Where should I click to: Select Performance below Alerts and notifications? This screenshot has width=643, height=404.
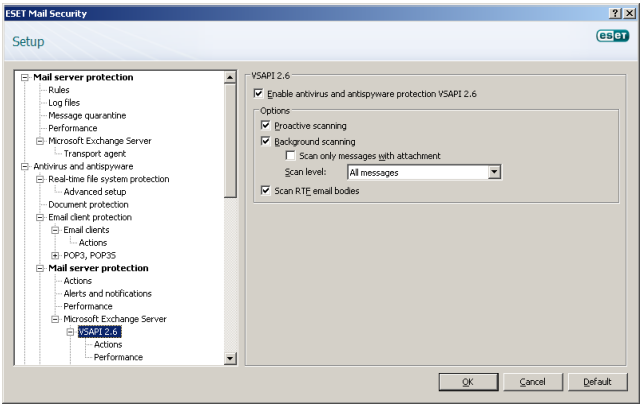88,306
